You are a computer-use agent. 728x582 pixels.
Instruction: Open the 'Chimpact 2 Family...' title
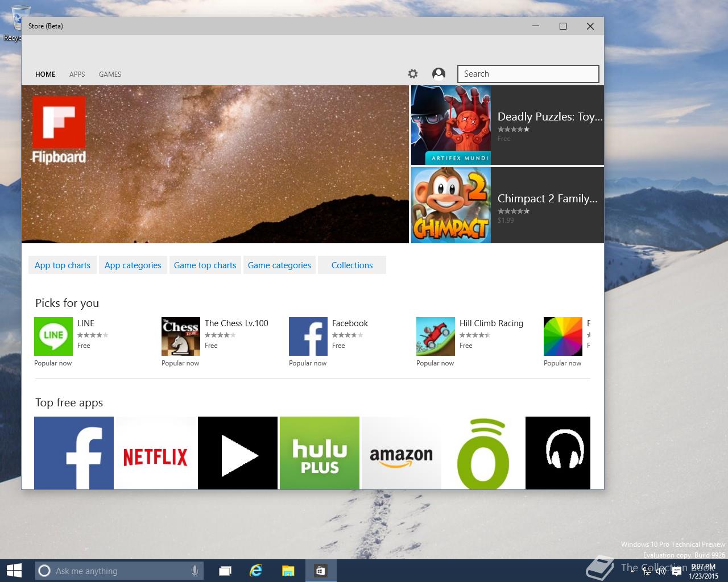[x=548, y=198]
